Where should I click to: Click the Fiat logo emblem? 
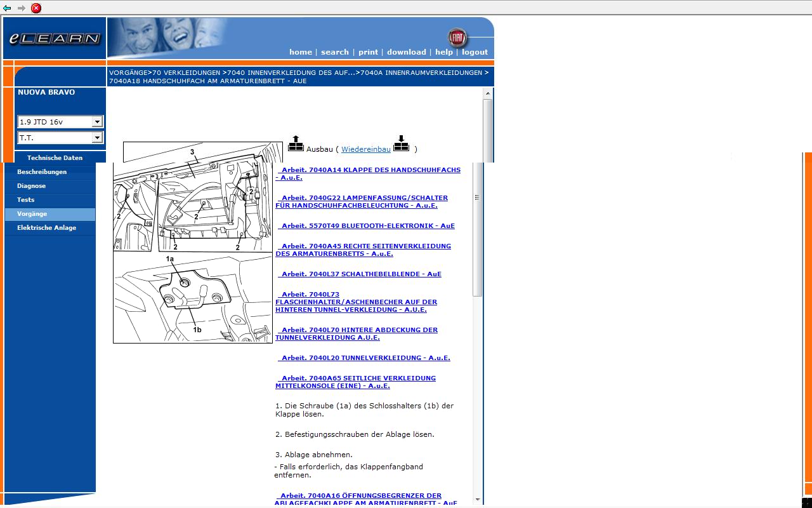(456, 37)
